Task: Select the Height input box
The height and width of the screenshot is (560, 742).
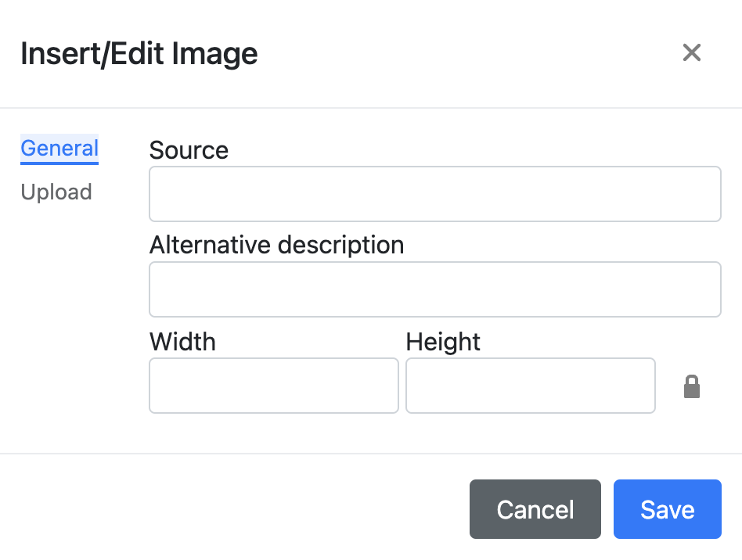Action: [x=531, y=386]
